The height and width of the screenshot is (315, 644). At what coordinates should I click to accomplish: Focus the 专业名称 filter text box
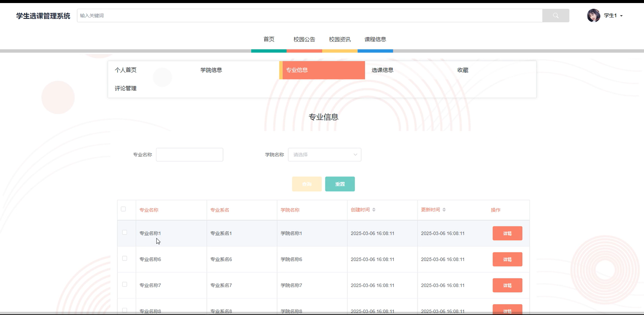[189, 155]
